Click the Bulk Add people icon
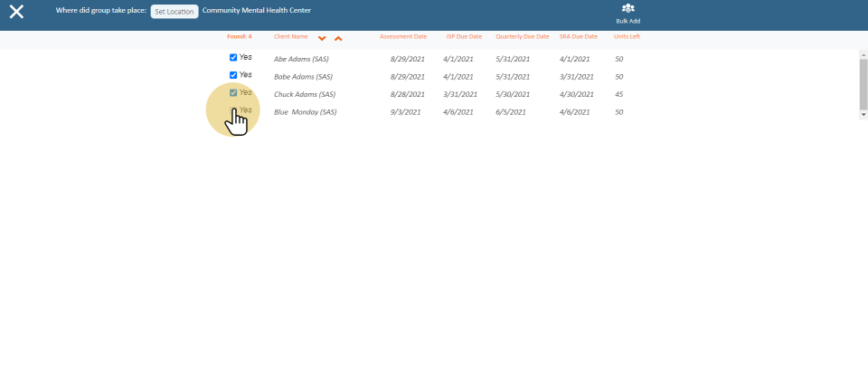 pos(627,9)
